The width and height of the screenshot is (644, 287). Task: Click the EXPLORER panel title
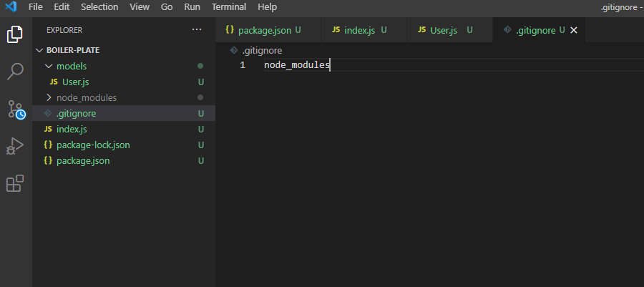[x=64, y=30]
